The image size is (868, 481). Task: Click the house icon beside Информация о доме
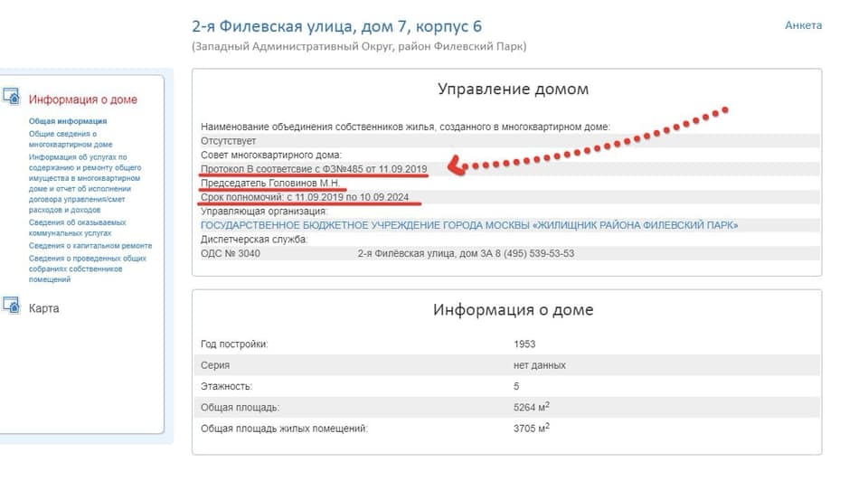point(11,97)
